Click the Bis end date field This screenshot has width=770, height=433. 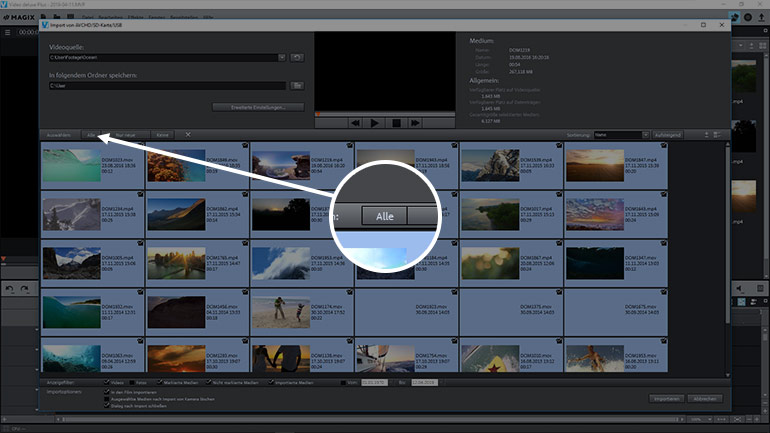click(x=424, y=382)
